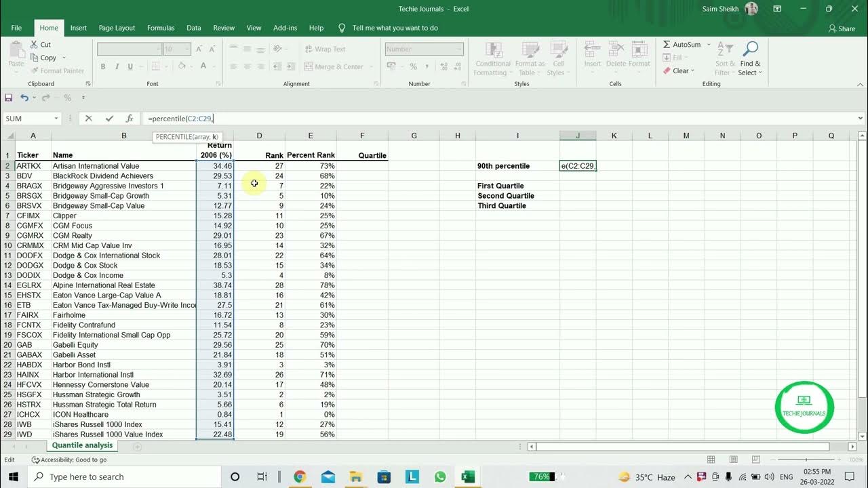
Task: Click the Windows taskbar search box
Action: coord(124,476)
